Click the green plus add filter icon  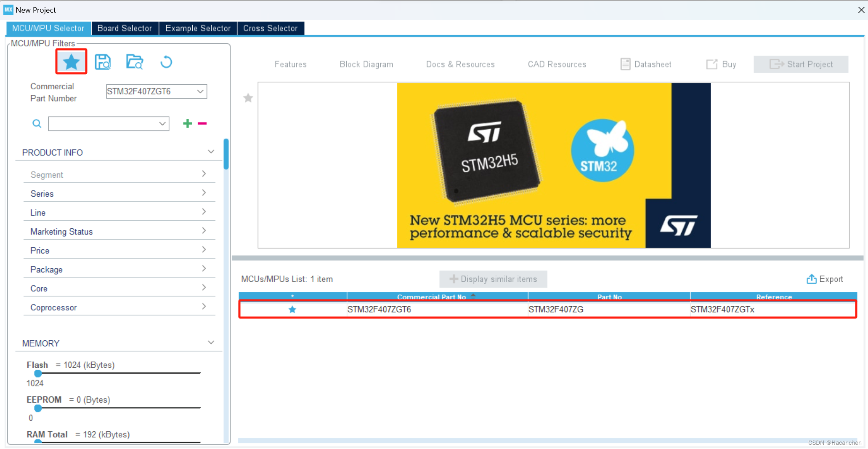188,123
